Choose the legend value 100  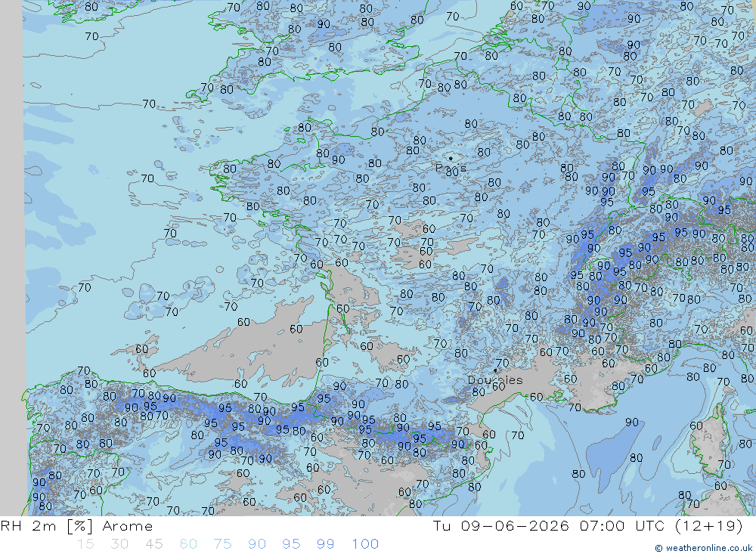pyautogui.click(x=365, y=544)
